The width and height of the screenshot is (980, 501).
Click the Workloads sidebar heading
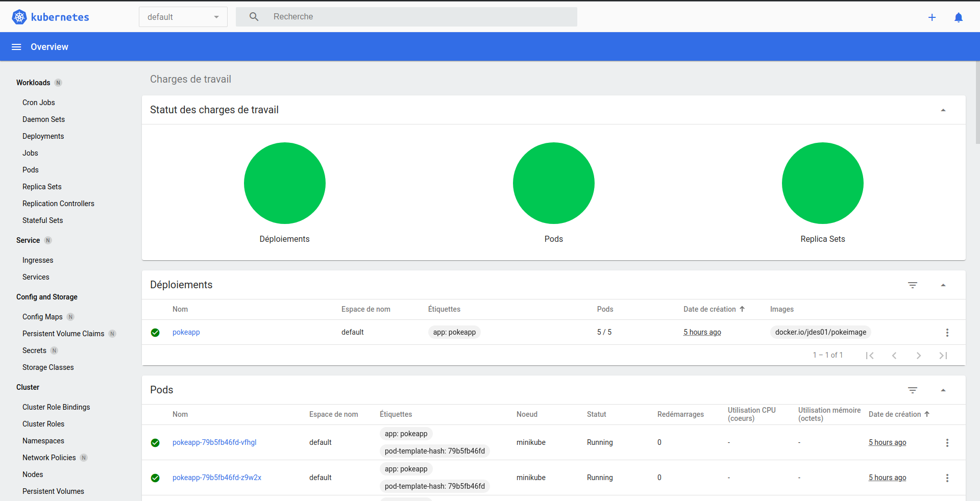click(33, 83)
